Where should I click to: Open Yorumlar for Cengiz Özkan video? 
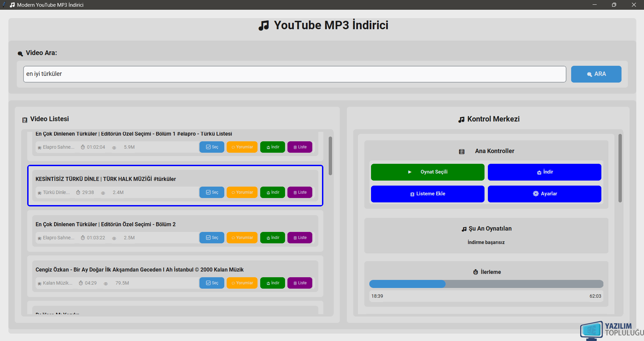pos(242,283)
